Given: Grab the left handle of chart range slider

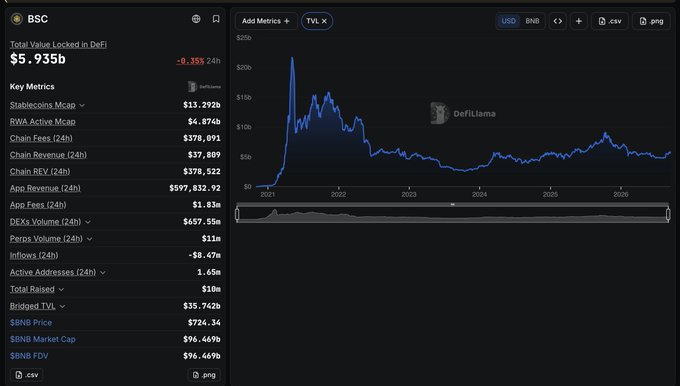Looking at the screenshot, I should coord(237,214).
